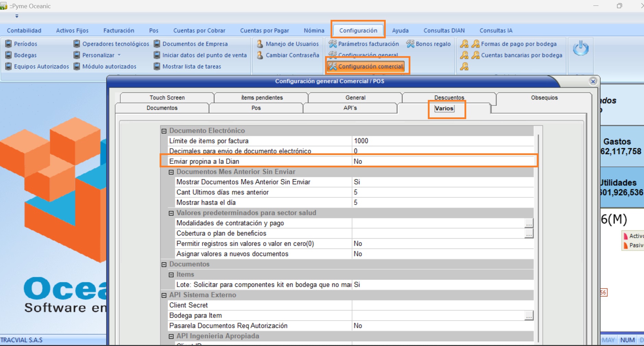Click the blue power exit icon
The image size is (644, 346).
point(581,49)
